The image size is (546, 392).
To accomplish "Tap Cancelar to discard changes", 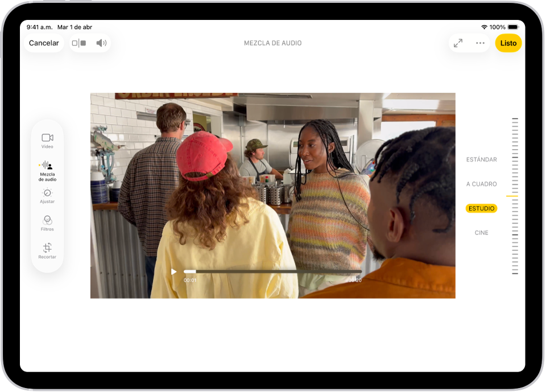I will click(x=43, y=43).
